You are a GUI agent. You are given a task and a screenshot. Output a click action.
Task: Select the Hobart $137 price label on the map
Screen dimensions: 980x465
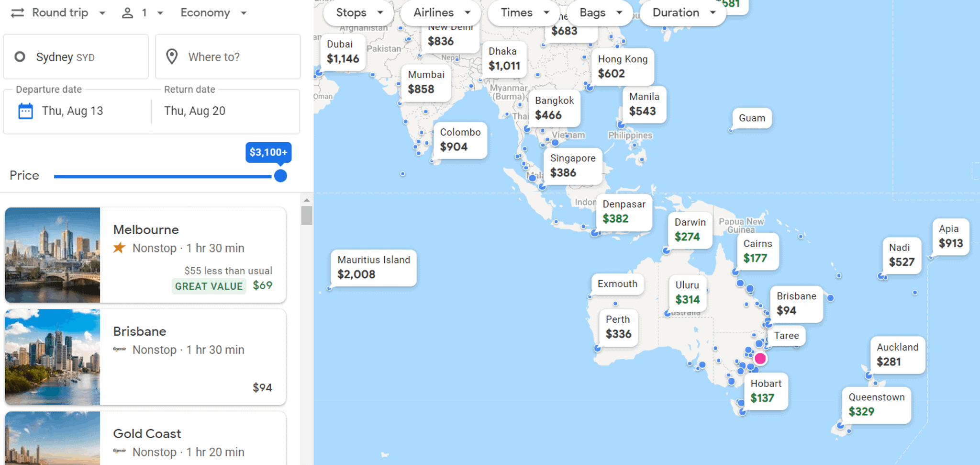[x=766, y=391]
